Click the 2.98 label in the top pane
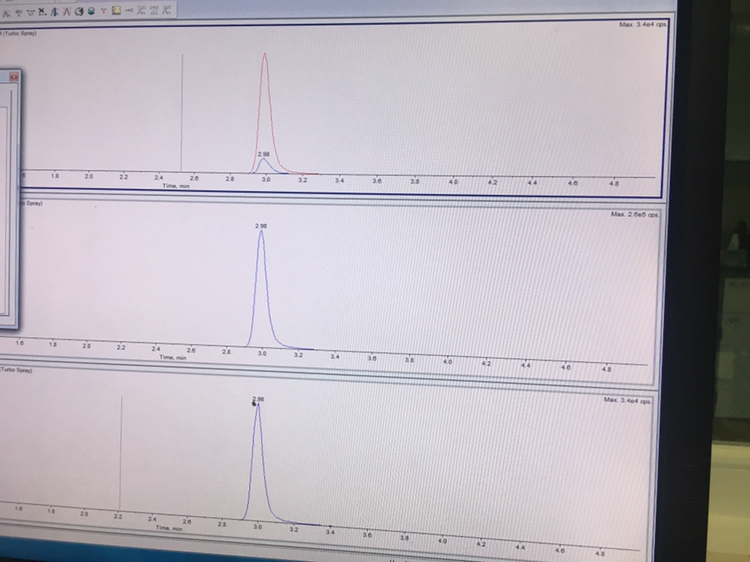The width and height of the screenshot is (750, 562). pos(264,154)
